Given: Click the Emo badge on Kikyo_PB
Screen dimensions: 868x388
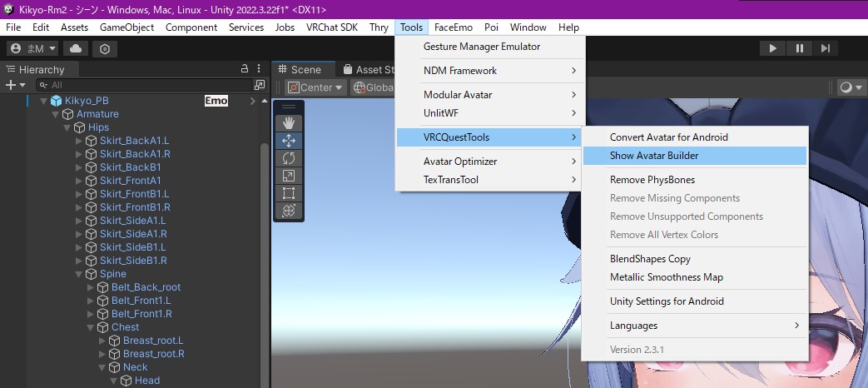Looking at the screenshot, I should pos(216,101).
